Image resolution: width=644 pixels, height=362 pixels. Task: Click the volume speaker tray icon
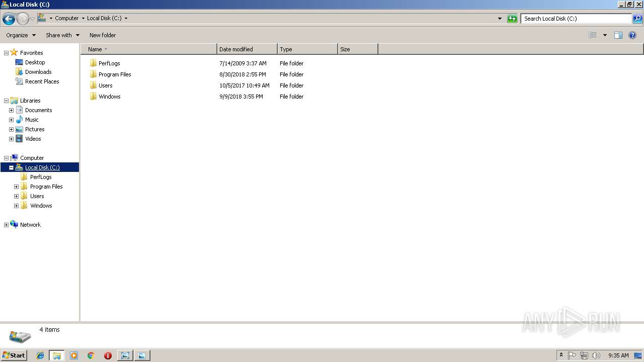pyautogui.click(x=596, y=355)
